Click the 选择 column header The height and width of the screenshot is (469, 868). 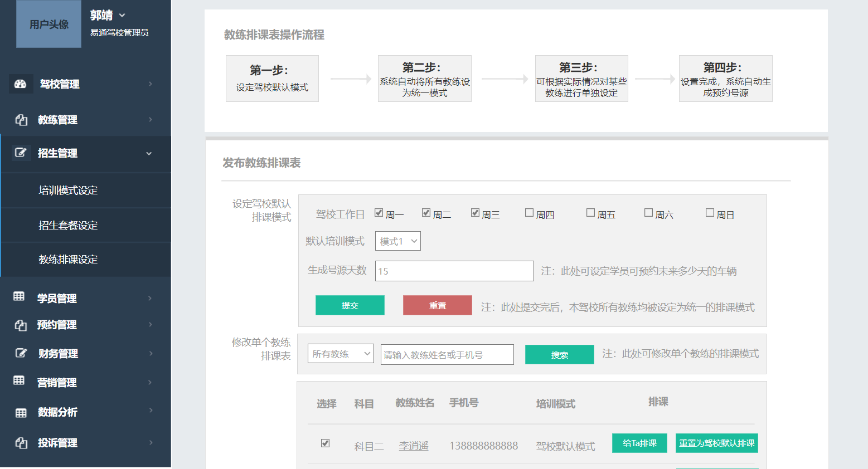[327, 404]
